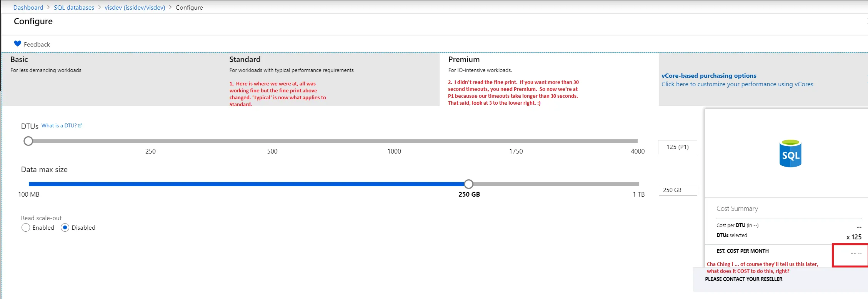Click the Configure breadcrumb item
The image size is (868, 299).
point(189,7)
